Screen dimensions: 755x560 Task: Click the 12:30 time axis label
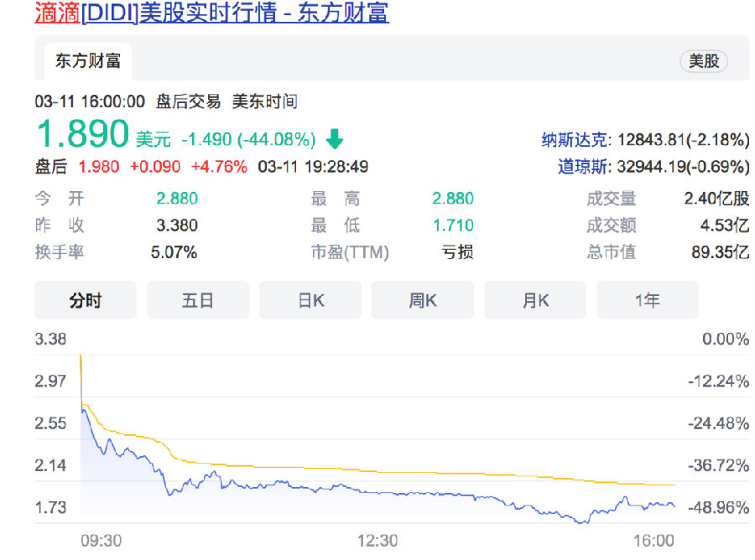[x=377, y=541]
